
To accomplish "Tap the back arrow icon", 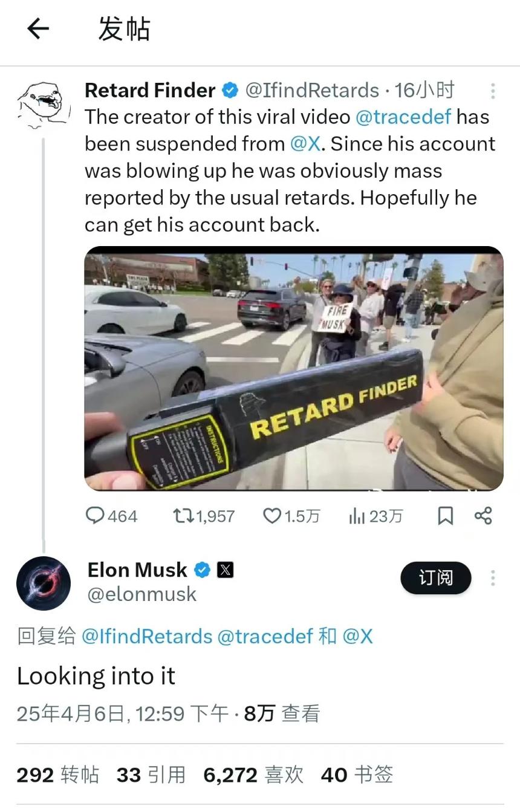I will 38,28.
